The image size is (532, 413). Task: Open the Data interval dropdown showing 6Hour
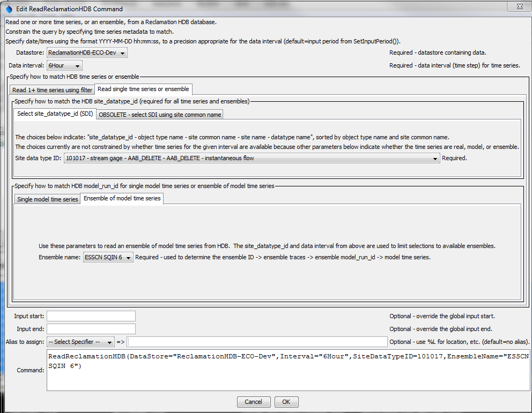point(77,65)
